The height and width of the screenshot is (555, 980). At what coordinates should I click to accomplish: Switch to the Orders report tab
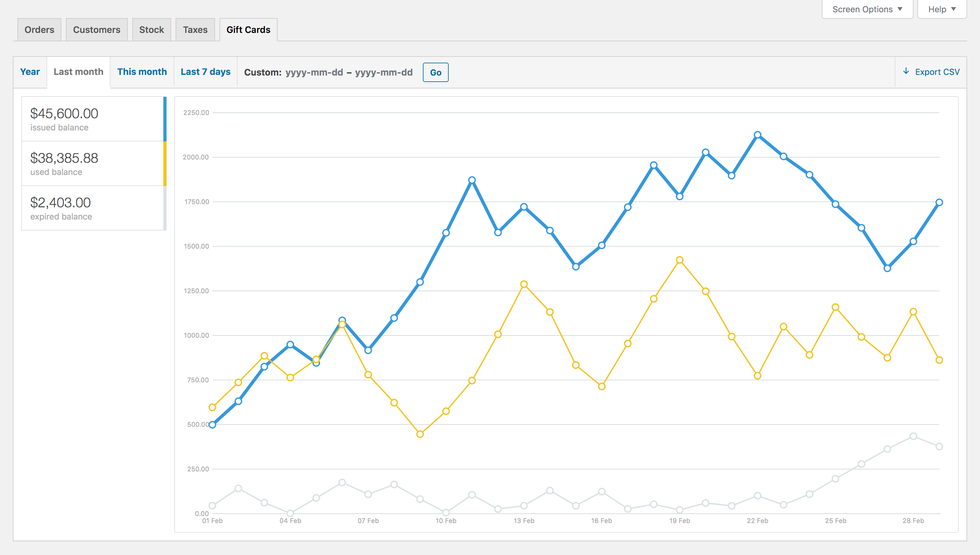coord(39,30)
